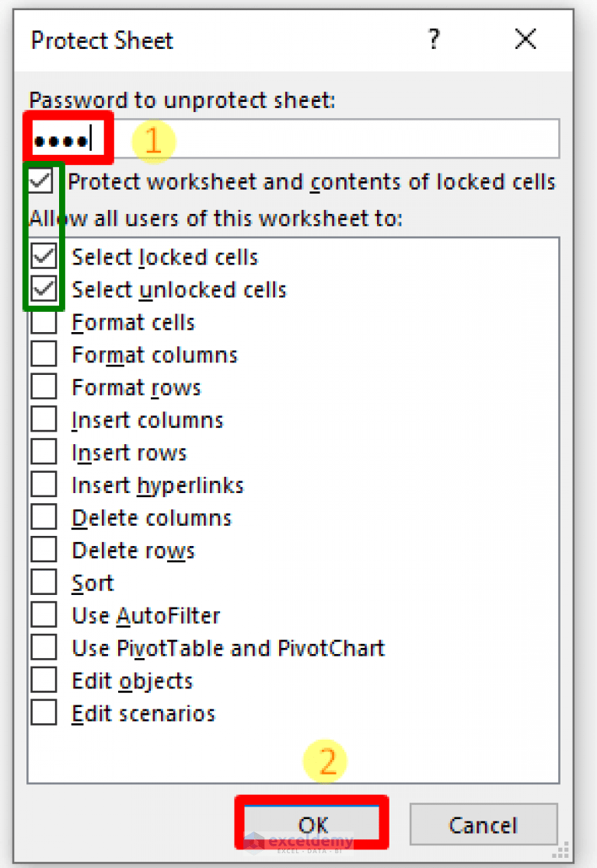Enable Edit scenarios permission
This screenshot has height=868, width=597.
pos(45,712)
